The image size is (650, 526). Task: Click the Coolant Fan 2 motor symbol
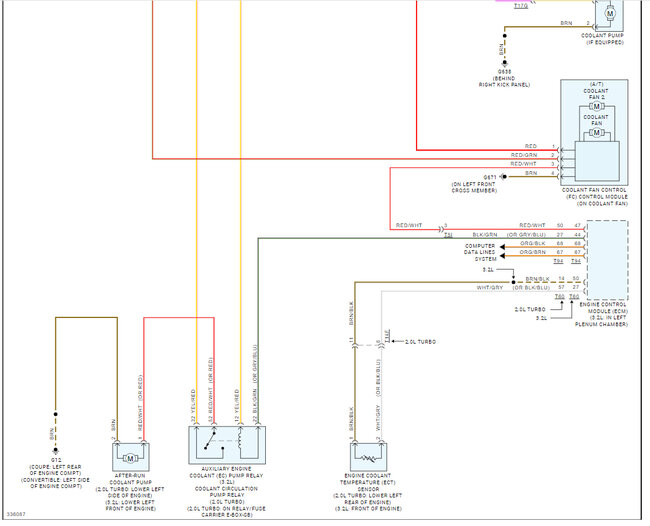coord(597,107)
